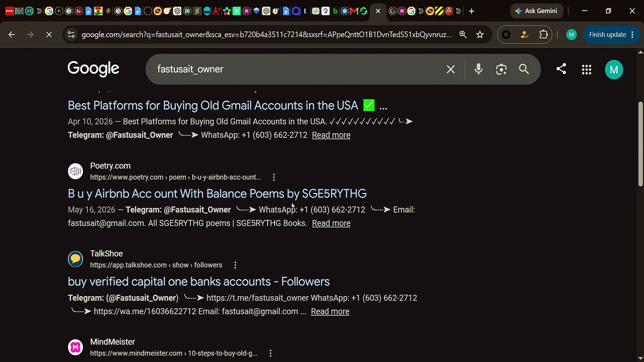Click the app.talkshoe.com URL breadcrumb

pos(156,265)
